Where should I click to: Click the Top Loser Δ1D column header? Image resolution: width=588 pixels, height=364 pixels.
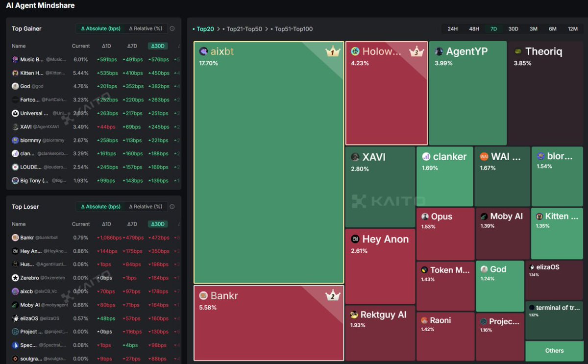point(106,224)
